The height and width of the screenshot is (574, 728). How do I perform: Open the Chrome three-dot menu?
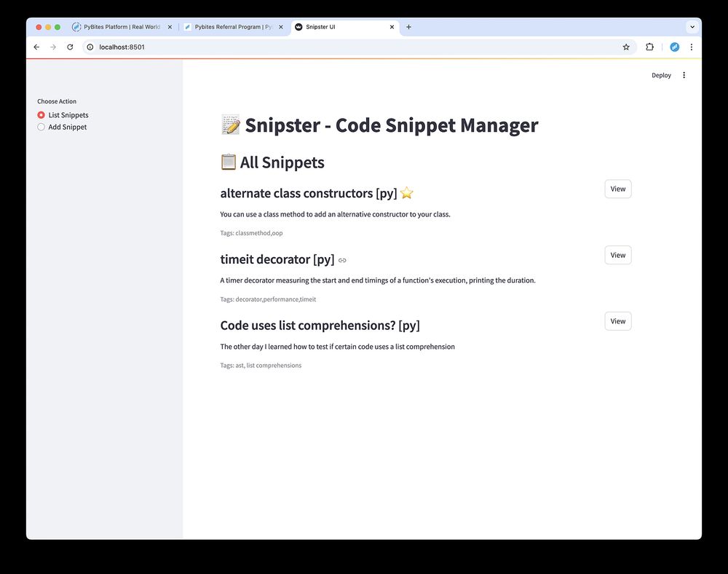pyautogui.click(x=692, y=47)
